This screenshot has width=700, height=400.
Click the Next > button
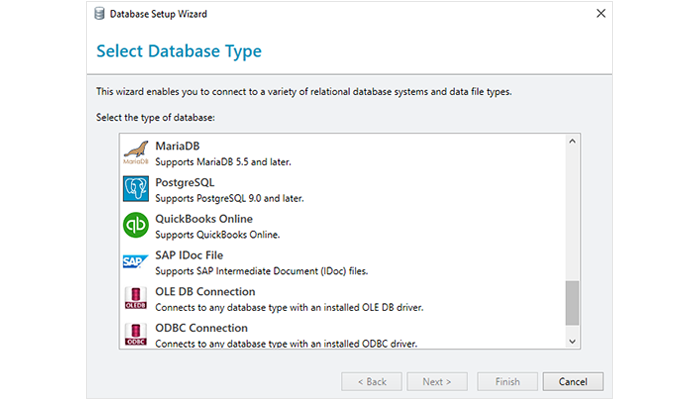(x=437, y=381)
